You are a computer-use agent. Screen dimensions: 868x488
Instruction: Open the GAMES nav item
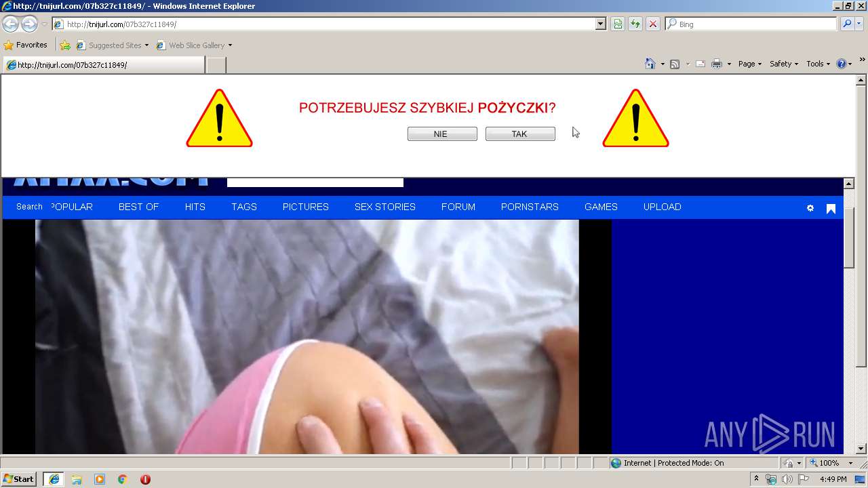click(601, 207)
